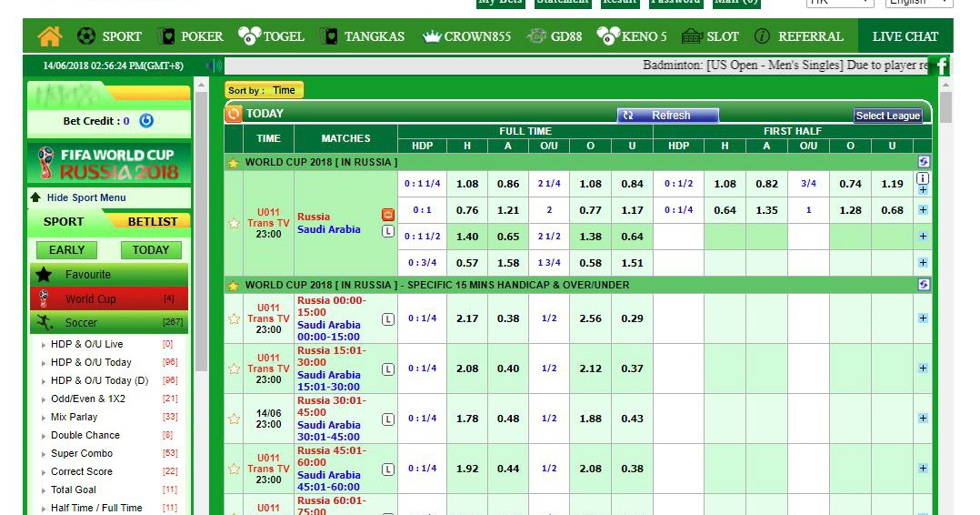980x515 pixels.
Task: Expand HDP & O/U Live
Action: point(87,344)
